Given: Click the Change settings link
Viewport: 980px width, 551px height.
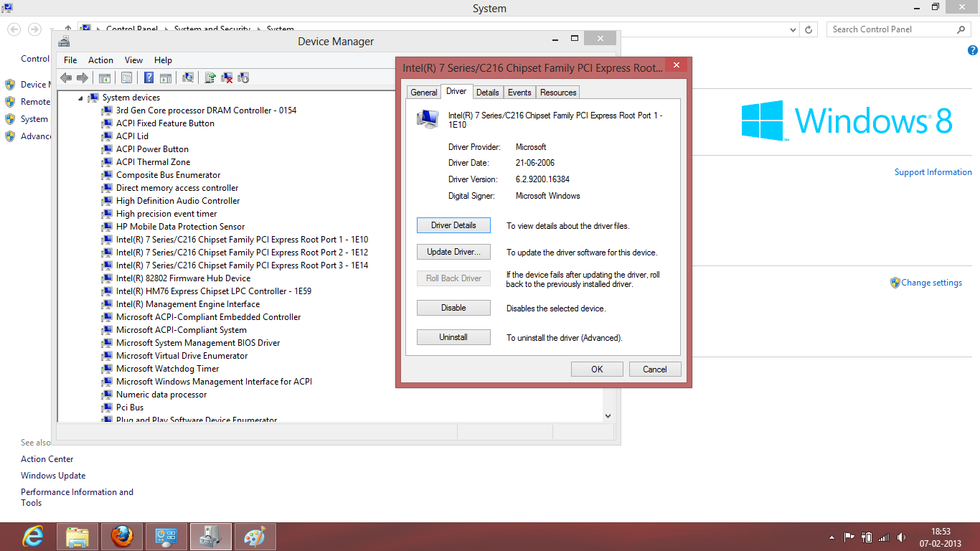Looking at the screenshot, I should coord(932,283).
